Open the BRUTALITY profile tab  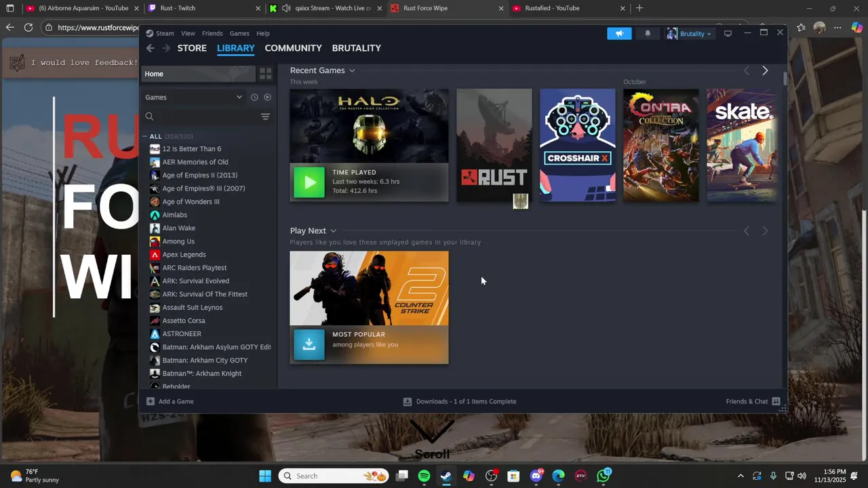pyautogui.click(x=356, y=48)
